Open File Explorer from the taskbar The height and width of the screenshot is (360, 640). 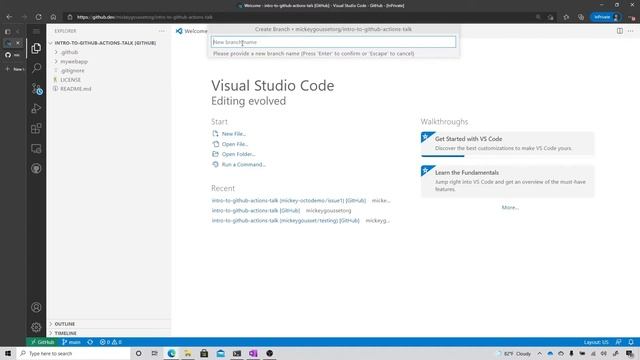pyautogui.click(x=188, y=353)
